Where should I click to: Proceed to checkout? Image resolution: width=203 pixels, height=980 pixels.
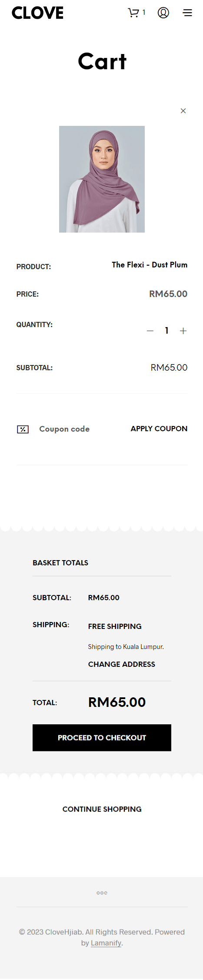[x=102, y=737]
